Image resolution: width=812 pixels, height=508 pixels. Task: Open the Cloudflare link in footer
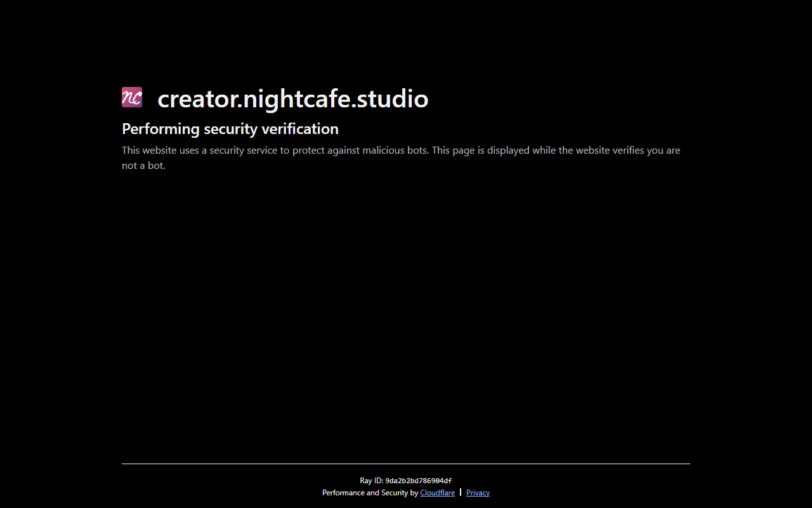pos(437,493)
